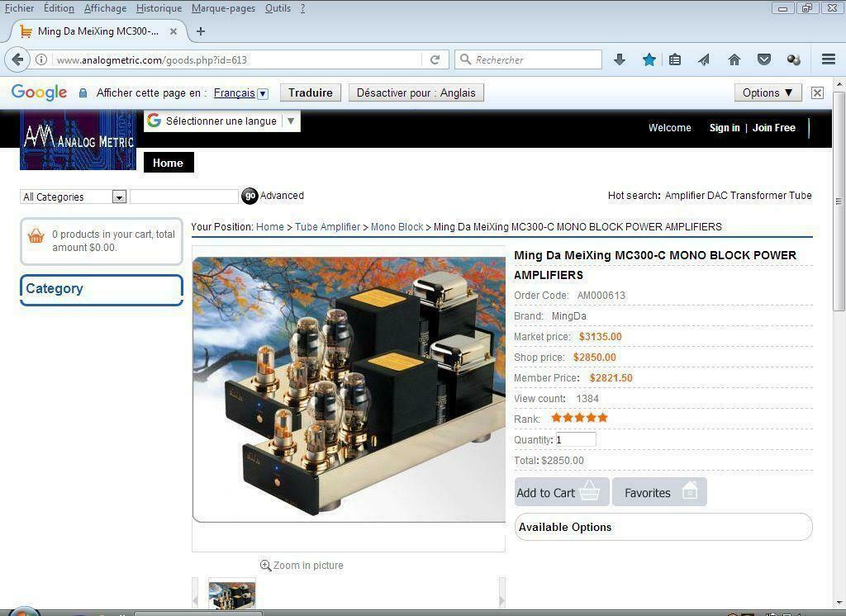Click the main amplifier product image
The width and height of the screenshot is (846, 616).
tap(349, 388)
